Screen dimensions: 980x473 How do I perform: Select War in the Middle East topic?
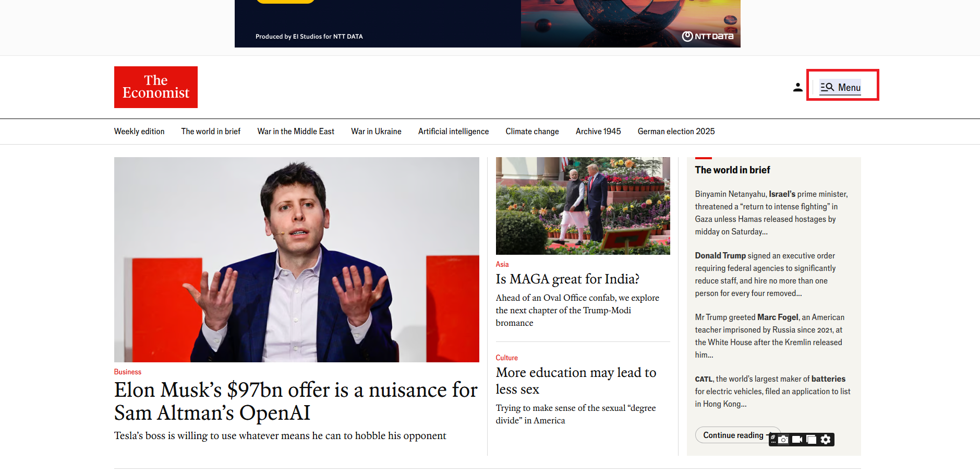click(296, 132)
